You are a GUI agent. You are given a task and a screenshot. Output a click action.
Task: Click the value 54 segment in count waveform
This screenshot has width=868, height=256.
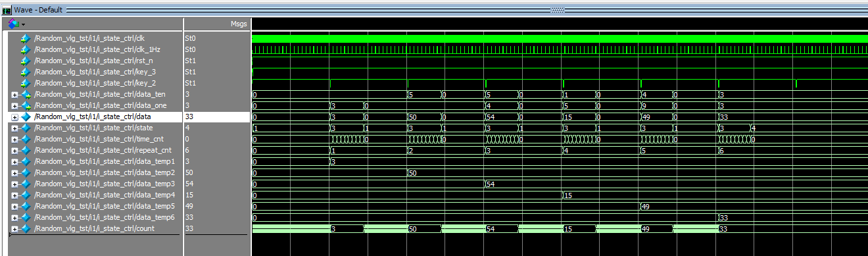tap(501, 228)
